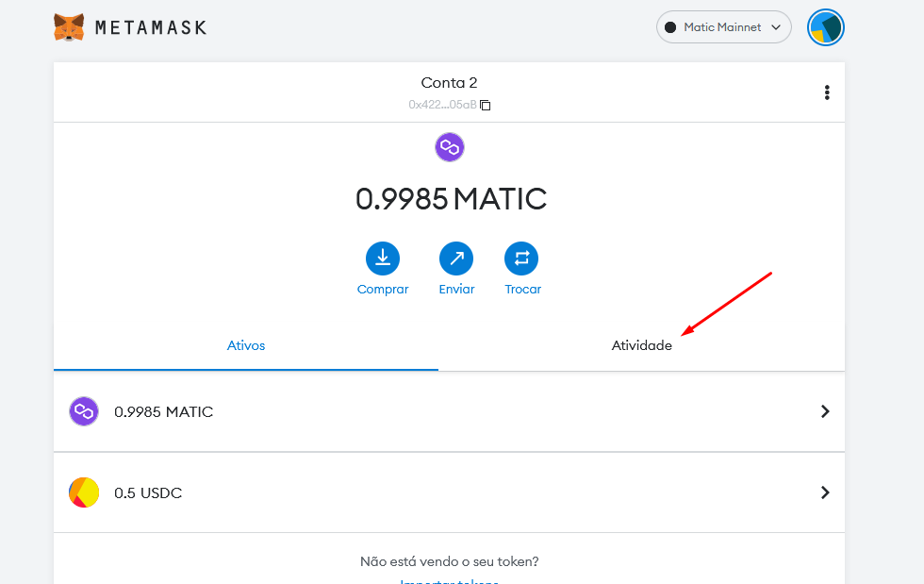Screen dimensions: 924x584
Task: Click the USDC token icon
Action: (x=84, y=492)
